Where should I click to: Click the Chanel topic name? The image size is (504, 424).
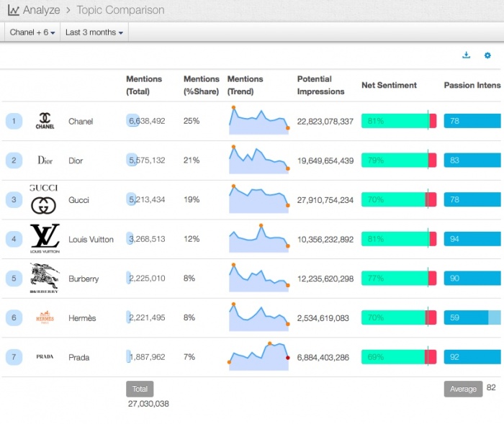click(81, 122)
